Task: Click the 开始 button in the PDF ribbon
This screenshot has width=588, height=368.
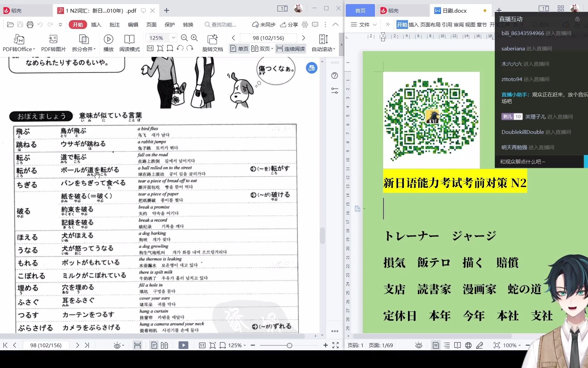Action: (x=78, y=25)
